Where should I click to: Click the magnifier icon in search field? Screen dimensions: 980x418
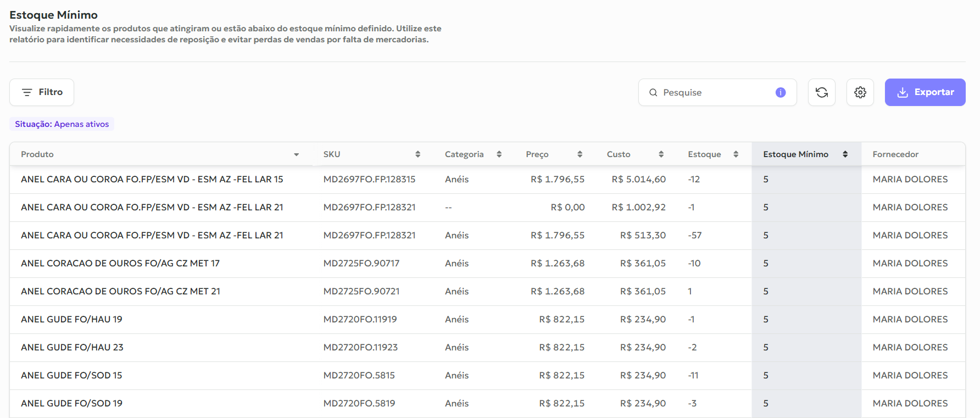point(653,92)
